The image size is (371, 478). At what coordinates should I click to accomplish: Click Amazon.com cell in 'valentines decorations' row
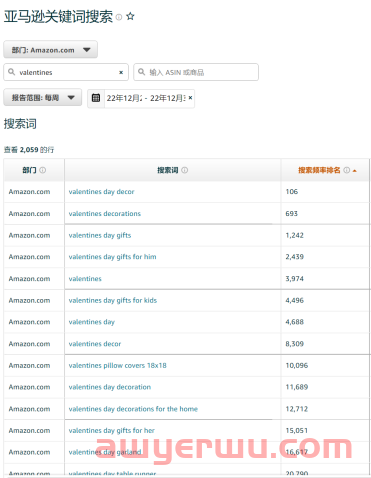[29, 214]
